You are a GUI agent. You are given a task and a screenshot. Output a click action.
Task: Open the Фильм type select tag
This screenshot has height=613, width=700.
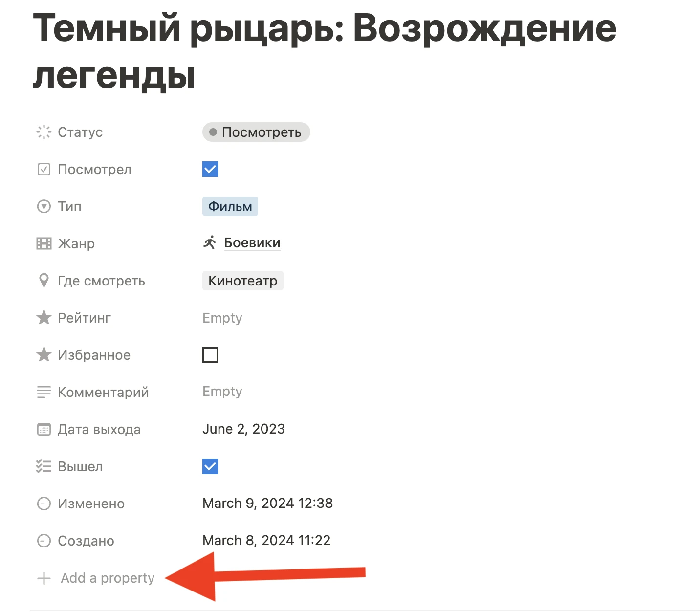point(230,206)
